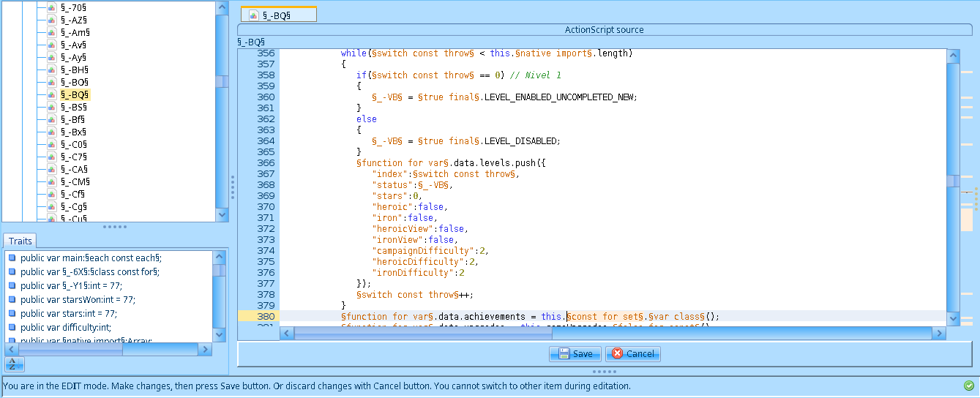Click the trait icon for starsWon variable
This screenshot has height=398, width=980.
click(12, 299)
